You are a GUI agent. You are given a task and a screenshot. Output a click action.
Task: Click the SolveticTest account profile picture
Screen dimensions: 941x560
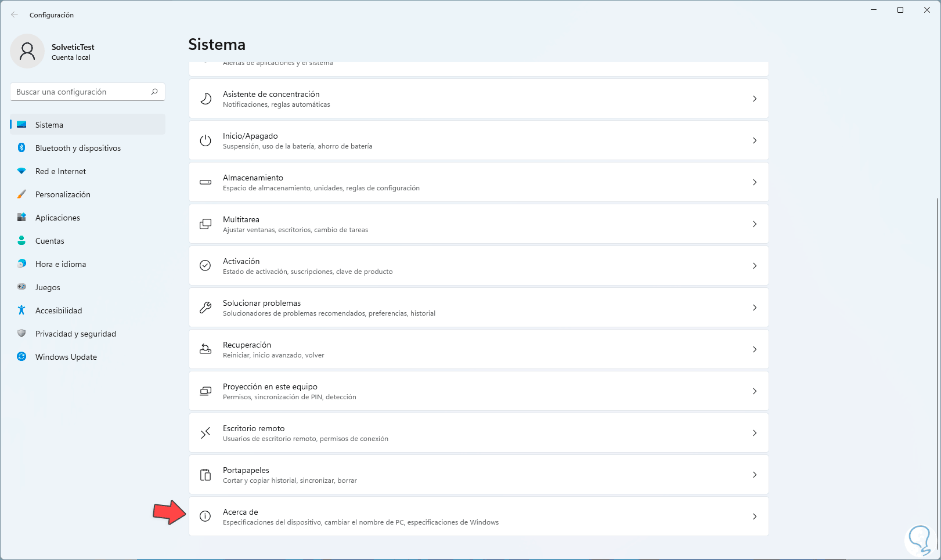(x=27, y=51)
